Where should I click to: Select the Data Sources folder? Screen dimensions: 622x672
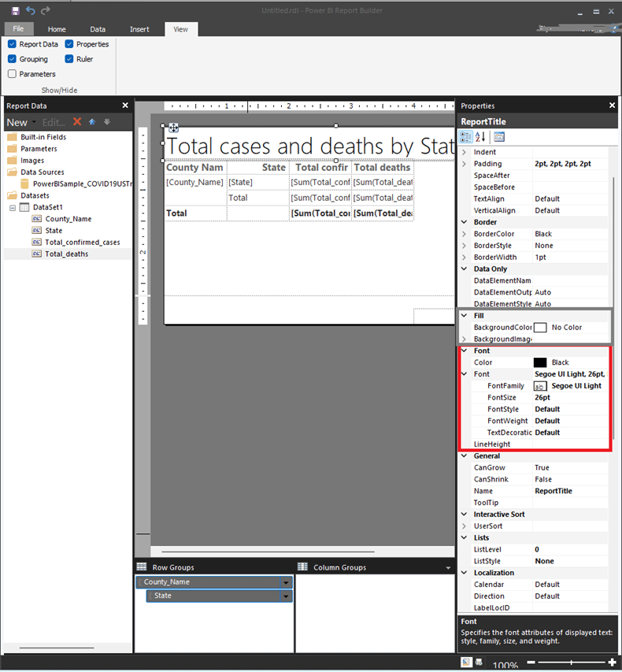(43, 173)
